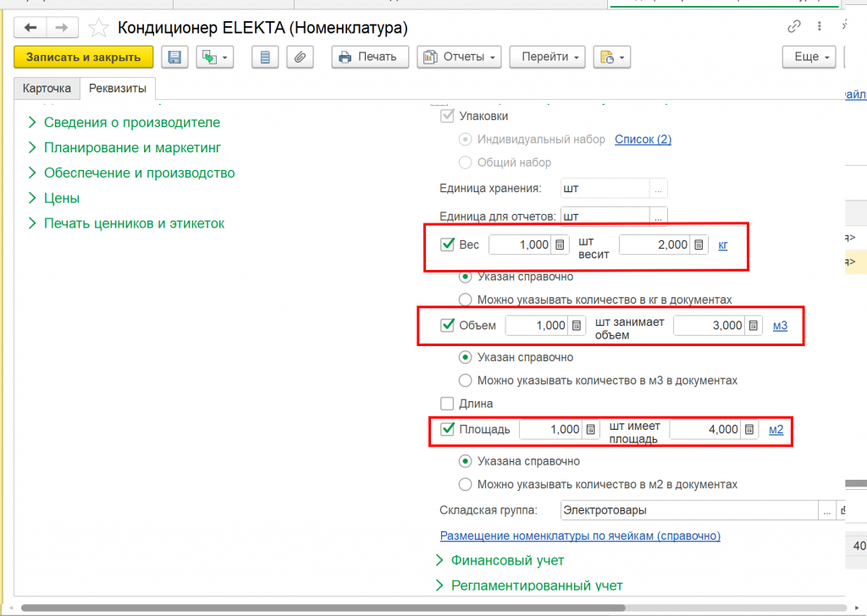Viewport: 867px width, 616px height.
Task: Click the horizontal scrollbar at the bottom
Action: click(323, 608)
